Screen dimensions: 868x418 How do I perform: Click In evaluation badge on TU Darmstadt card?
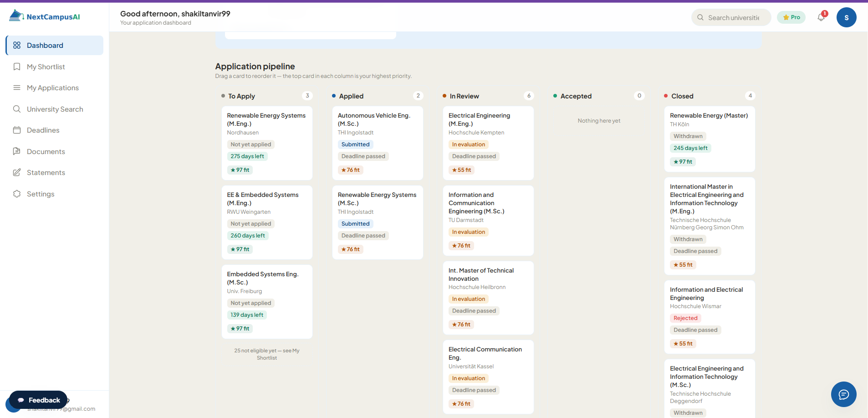pyautogui.click(x=469, y=232)
